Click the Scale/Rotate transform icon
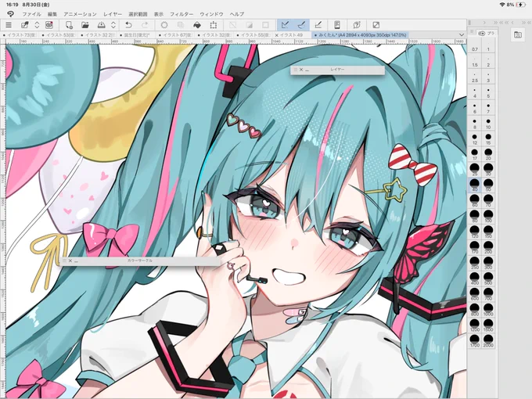Viewport: 532px width, 399px height. 214,25
